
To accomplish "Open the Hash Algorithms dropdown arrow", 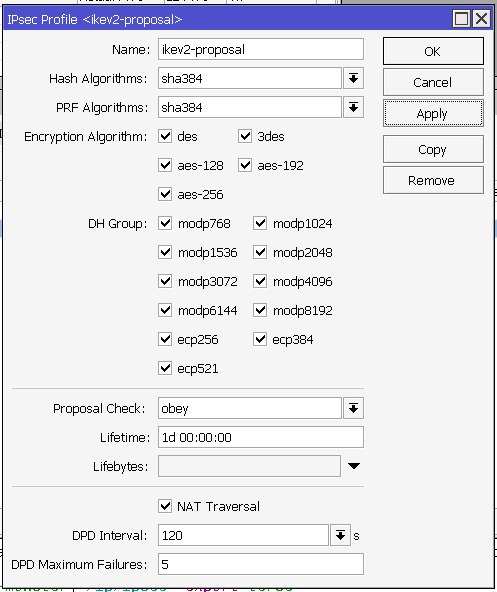I will (353, 78).
